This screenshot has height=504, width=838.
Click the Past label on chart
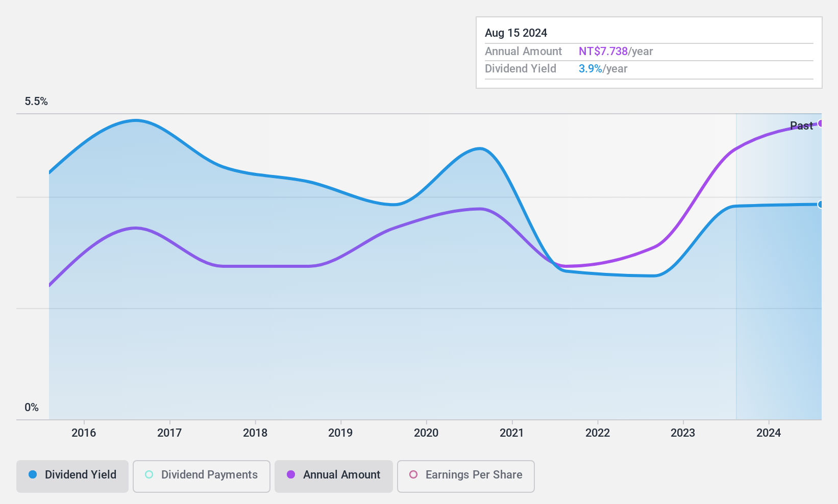pos(801,125)
